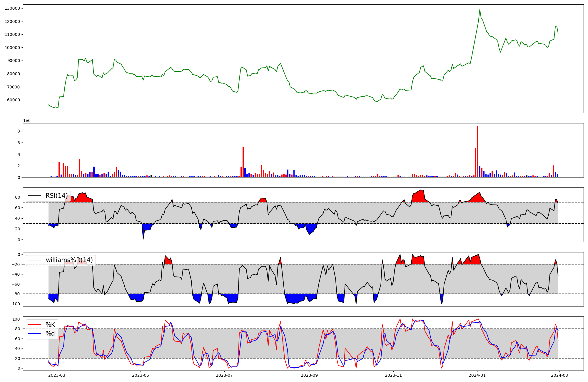This screenshot has width=588, height=382.
Task: Click the price chart's highest peak
Action: [x=480, y=9]
